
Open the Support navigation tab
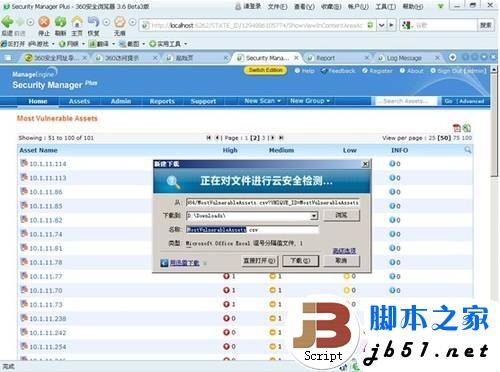pyautogui.click(x=203, y=101)
